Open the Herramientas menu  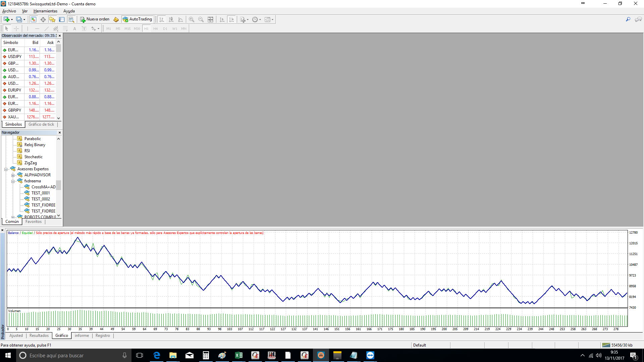[x=45, y=11]
